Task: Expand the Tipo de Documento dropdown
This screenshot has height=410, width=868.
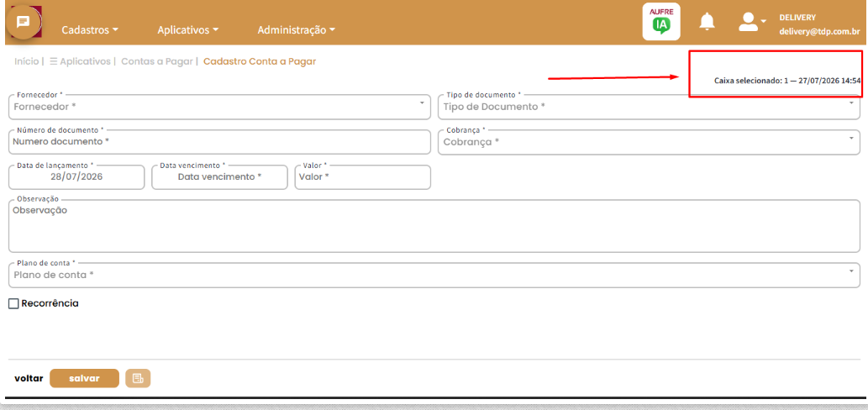Action: [649, 106]
